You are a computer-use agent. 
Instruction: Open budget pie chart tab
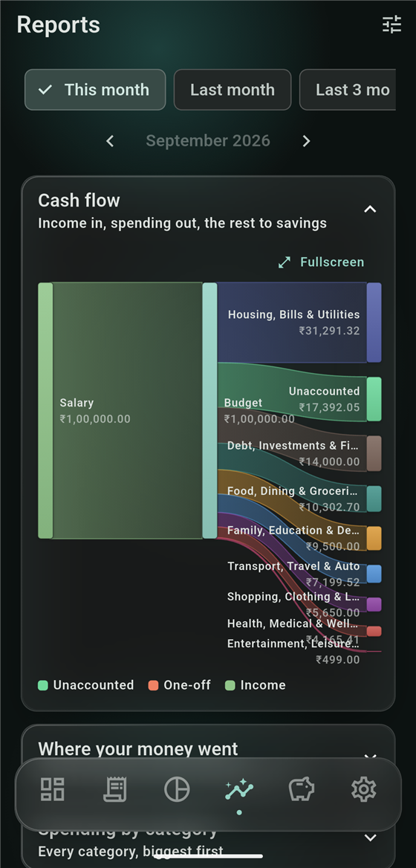click(177, 788)
